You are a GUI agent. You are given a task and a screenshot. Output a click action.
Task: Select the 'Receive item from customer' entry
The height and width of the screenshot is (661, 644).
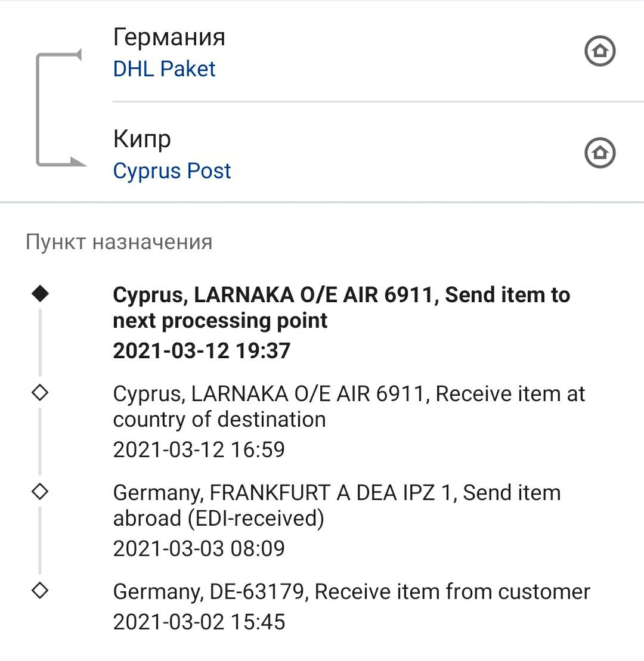[x=351, y=592]
